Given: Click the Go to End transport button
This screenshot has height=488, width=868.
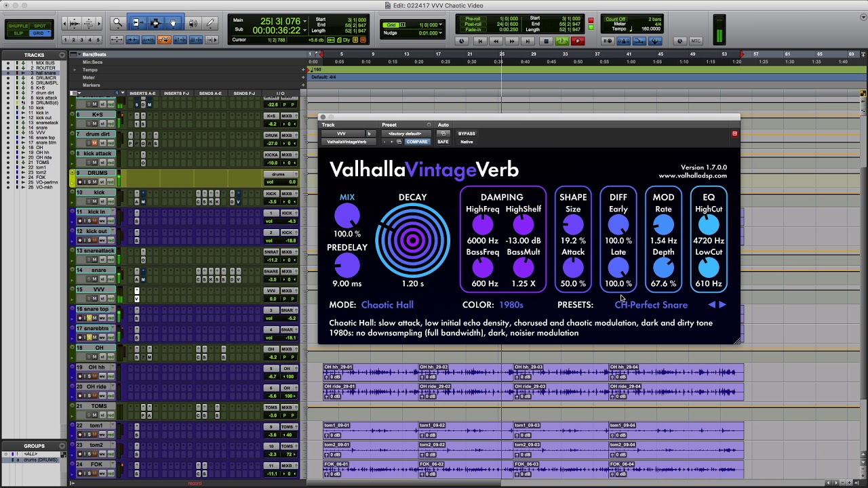Looking at the screenshot, I should [528, 41].
